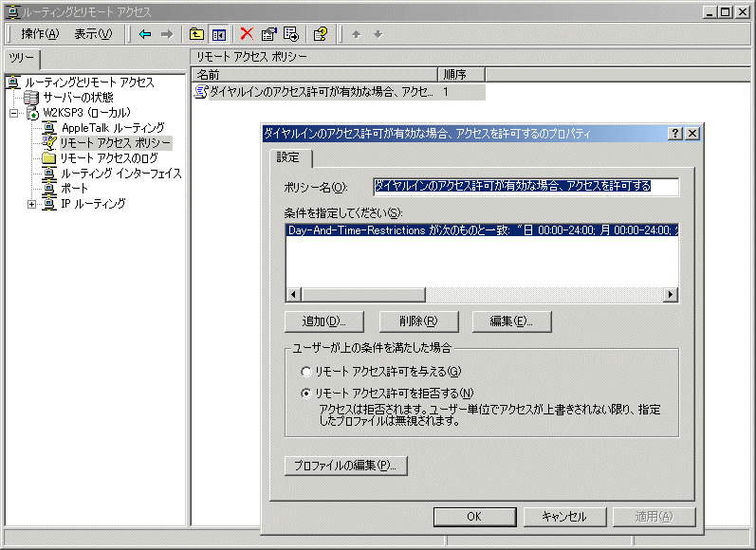Screen dimensions: 756x550
Task: Click the move down arrow toolbar icon
Action: 378,34
